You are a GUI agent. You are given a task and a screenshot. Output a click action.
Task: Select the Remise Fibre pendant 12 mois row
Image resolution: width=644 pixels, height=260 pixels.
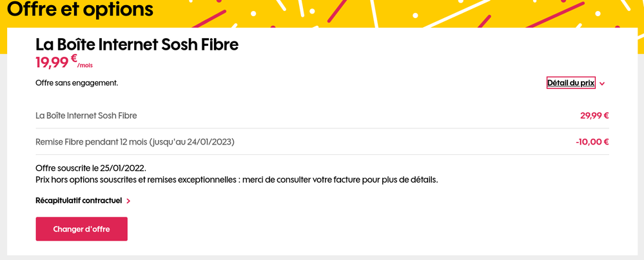coord(135,142)
